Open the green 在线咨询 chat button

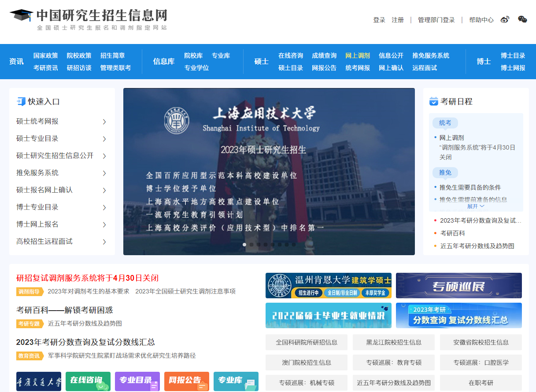[88, 381]
